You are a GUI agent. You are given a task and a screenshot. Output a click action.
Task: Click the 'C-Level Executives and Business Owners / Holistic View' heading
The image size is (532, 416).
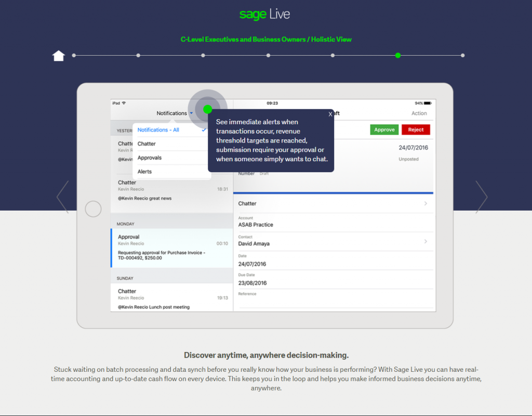[266, 40]
